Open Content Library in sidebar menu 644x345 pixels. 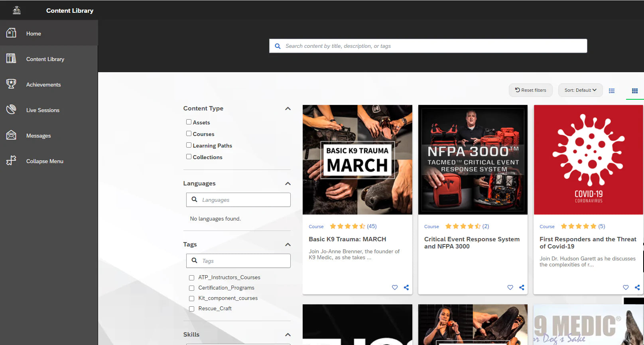[x=45, y=59]
